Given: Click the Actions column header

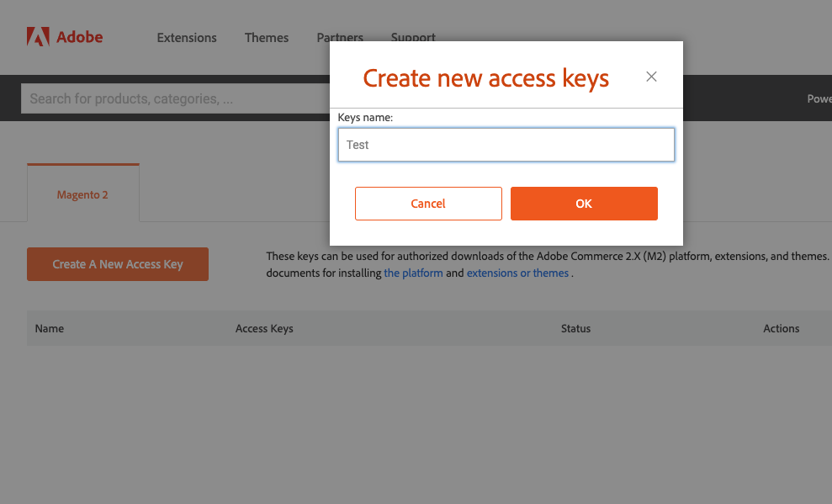Looking at the screenshot, I should (x=781, y=328).
